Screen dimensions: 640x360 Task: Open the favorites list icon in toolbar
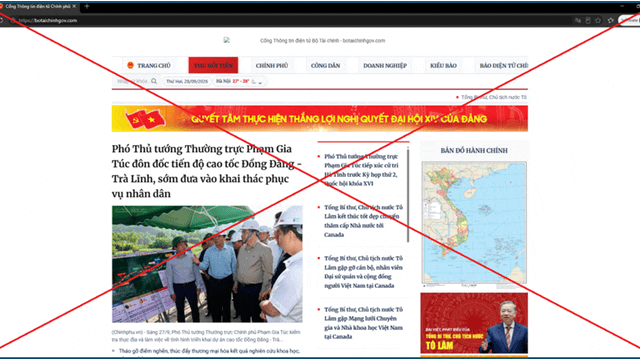pos(611,20)
